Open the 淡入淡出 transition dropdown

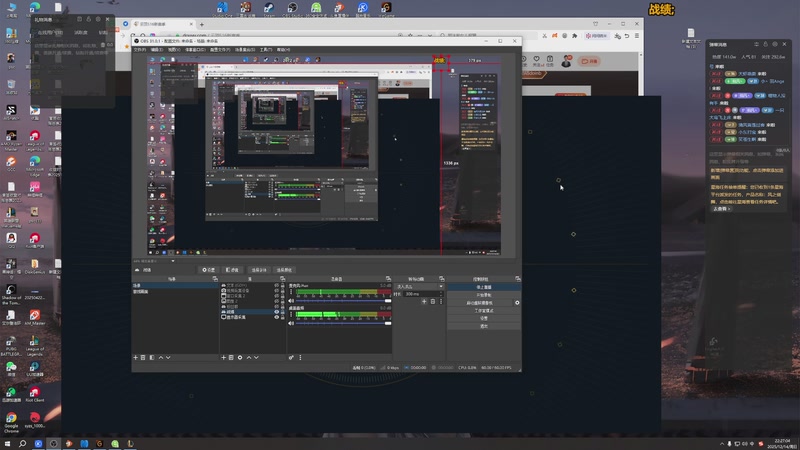[x=419, y=286]
